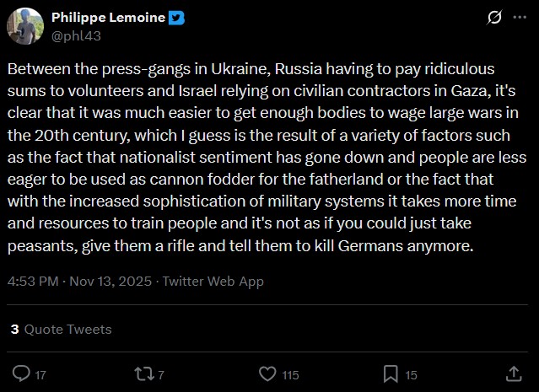This screenshot has width=539, height=392.
Task: Bookmark the tweet with bookmark icon
Action: click(391, 373)
